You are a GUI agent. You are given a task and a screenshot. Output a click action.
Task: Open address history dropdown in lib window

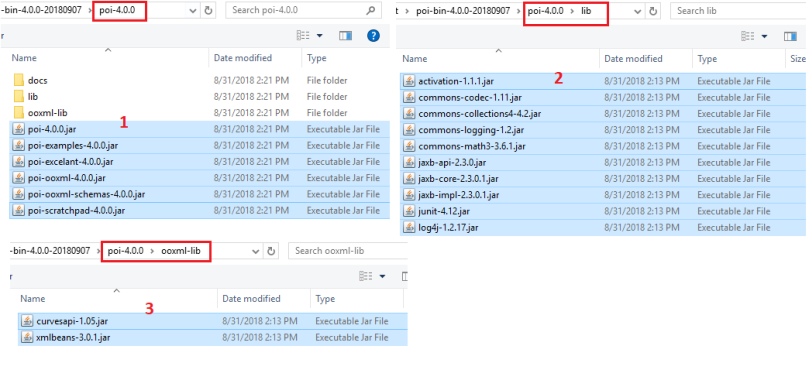click(x=638, y=11)
